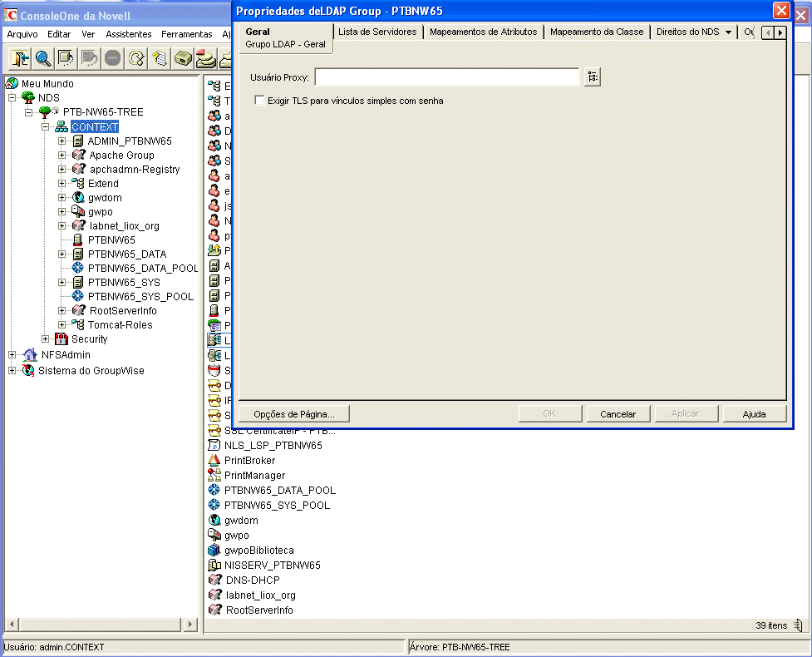Screen dimensions: 812x657
Task: Click PrintBroker icon in the object list
Action: [214, 460]
